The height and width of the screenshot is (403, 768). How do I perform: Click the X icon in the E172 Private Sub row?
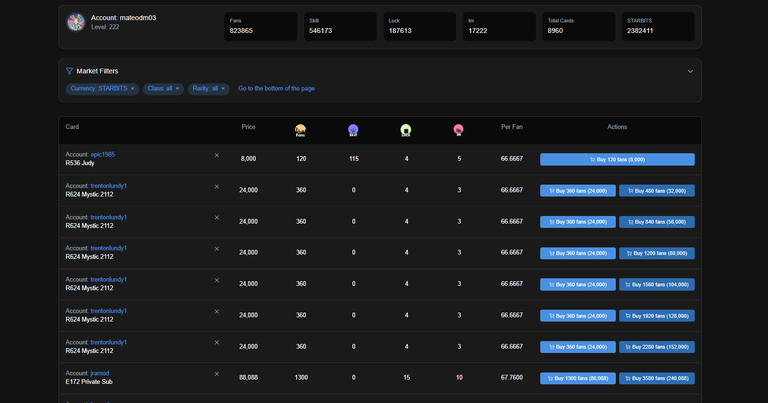216,374
